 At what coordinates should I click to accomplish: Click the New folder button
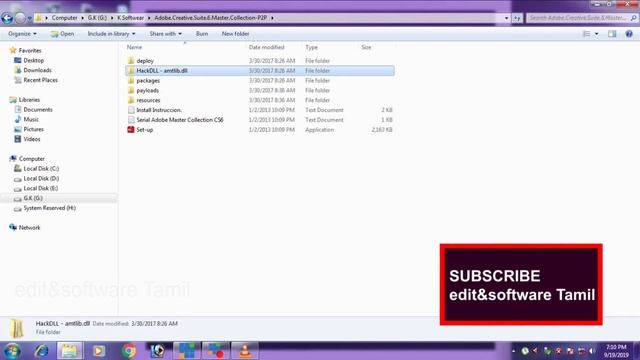[x=236, y=34]
